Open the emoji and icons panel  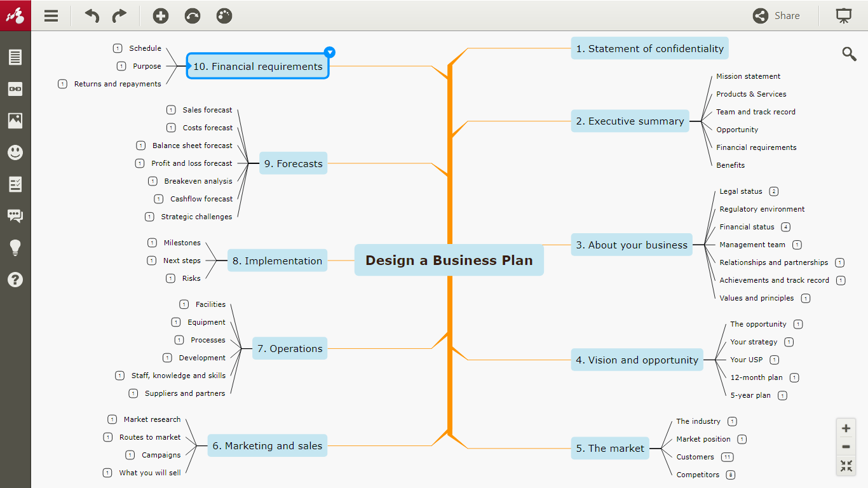[15, 152]
